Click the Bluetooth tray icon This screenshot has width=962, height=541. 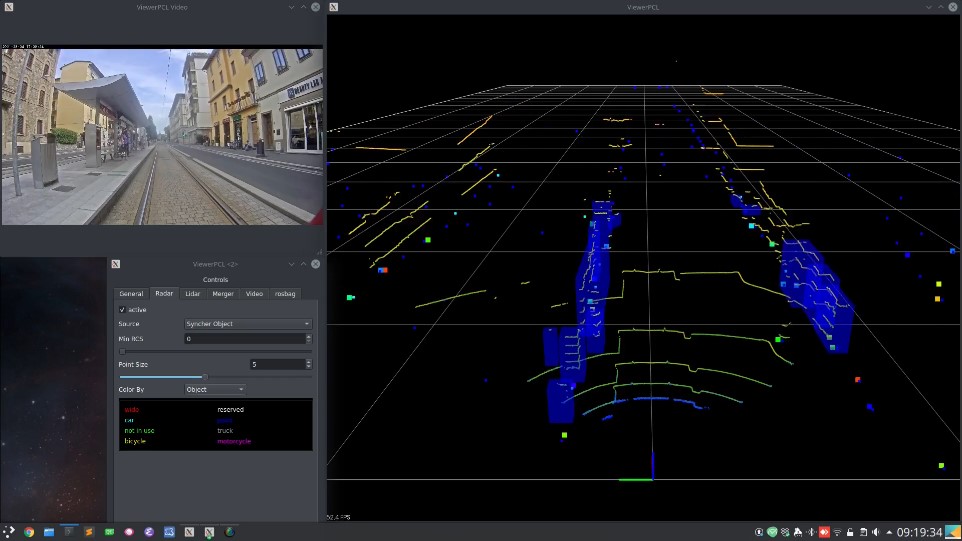coord(811,532)
